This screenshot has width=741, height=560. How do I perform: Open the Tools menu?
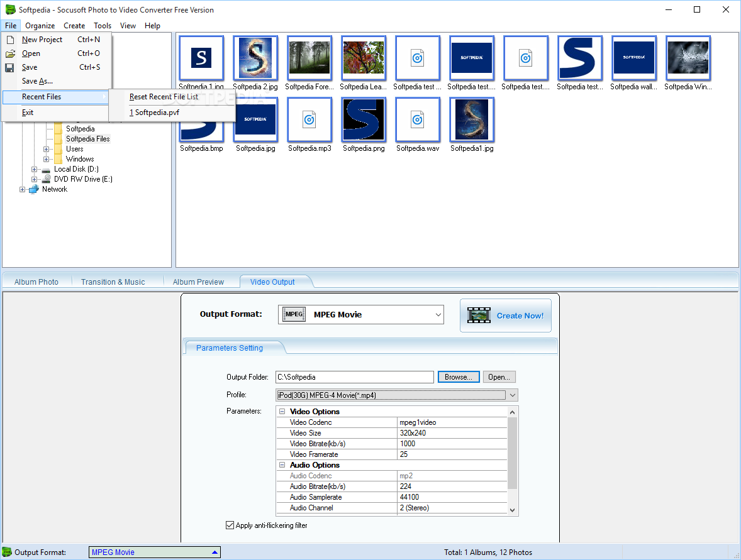(x=103, y=26)
